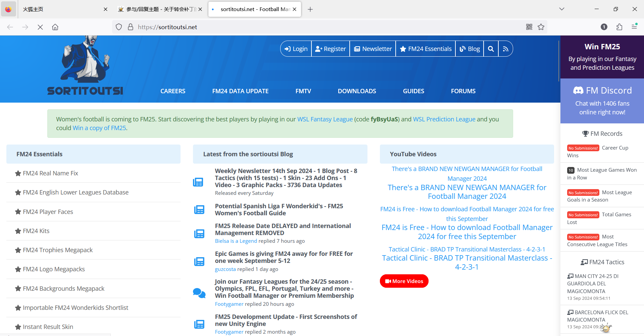
Task: Open the FM24 DATA UPDATE menu
Action: pos(240,91)
